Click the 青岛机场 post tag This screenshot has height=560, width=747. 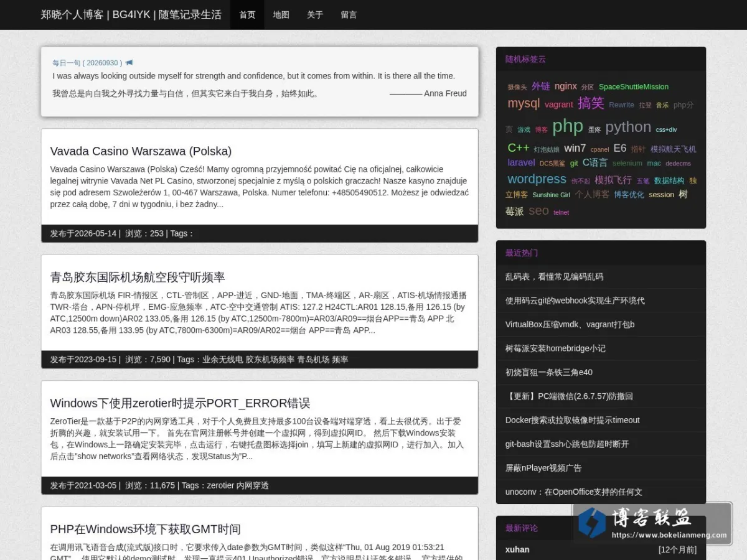(313, 360)
